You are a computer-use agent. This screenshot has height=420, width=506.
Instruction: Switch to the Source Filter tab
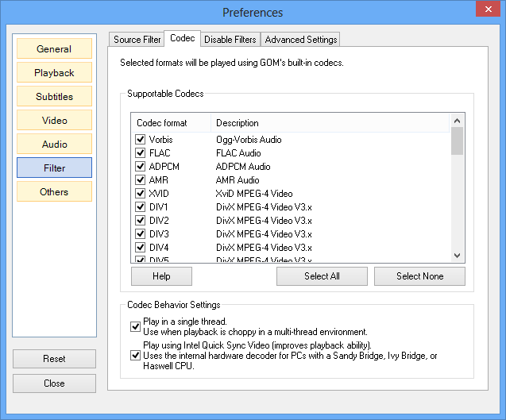137,39
